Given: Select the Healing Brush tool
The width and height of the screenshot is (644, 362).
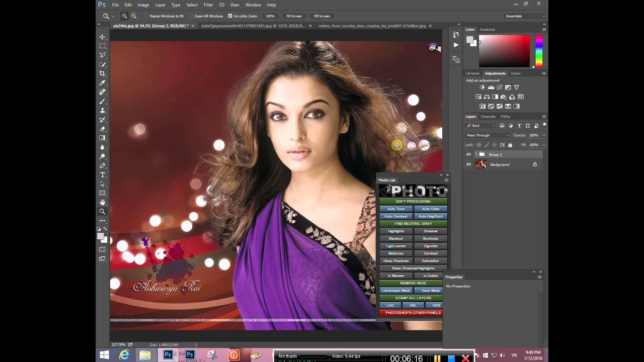Looking at the screenshot, I should [102, 92].
